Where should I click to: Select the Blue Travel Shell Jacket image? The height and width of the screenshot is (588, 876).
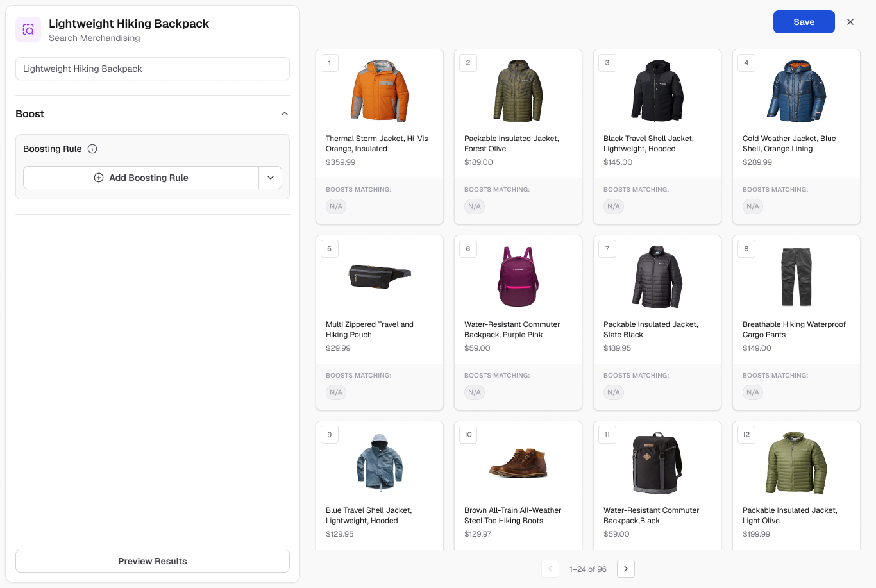(380, 462)
